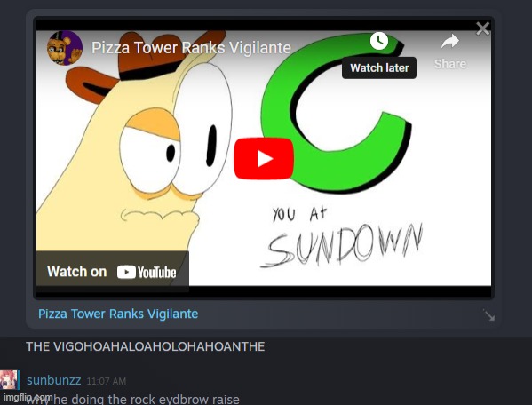Click the Watch later clock icon
The width and height of the screenshot is (532, 405).
coord(379,41)
